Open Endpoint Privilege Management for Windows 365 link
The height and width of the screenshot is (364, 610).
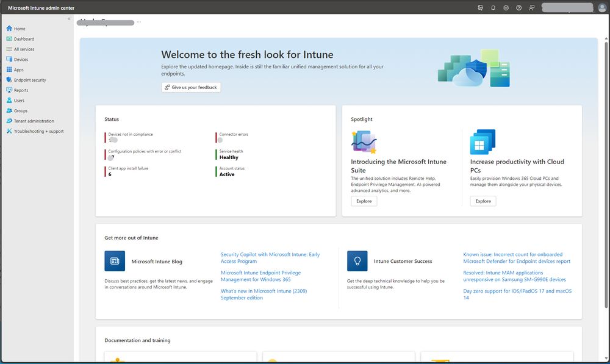(260, 276)
